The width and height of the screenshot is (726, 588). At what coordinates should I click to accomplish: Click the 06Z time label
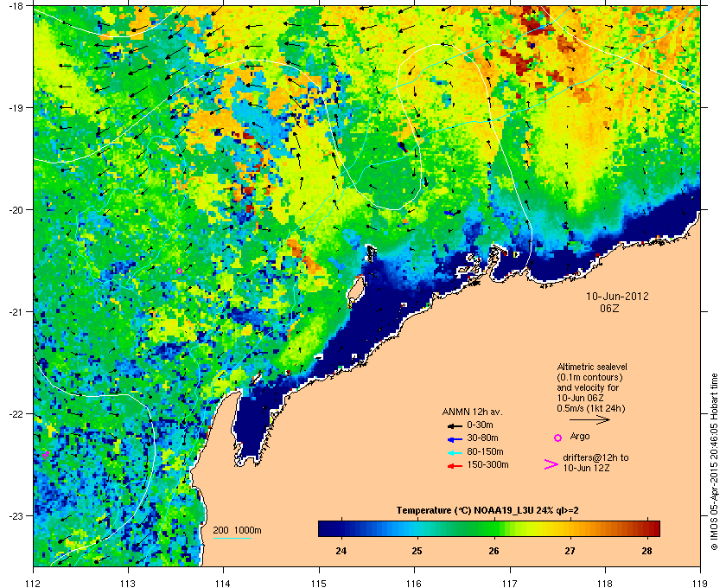point(609,308)
